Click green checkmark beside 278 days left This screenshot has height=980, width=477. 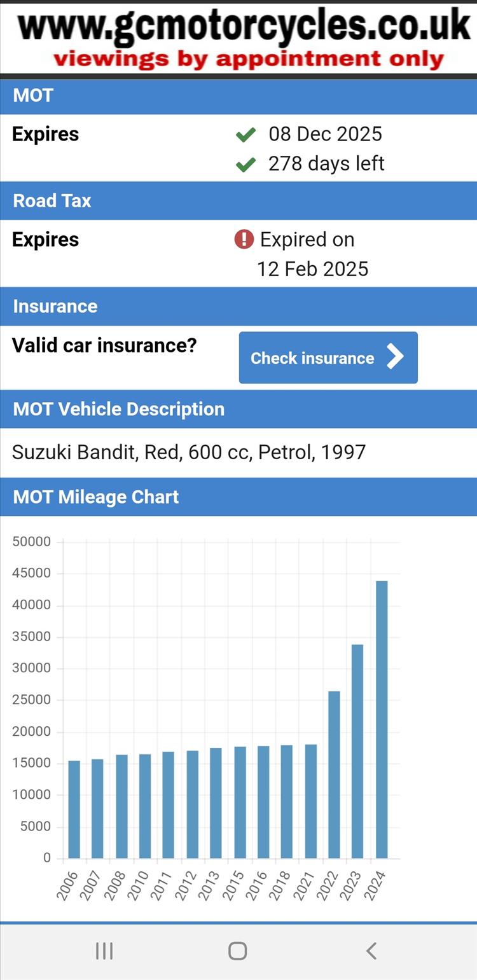pos(245,164)
